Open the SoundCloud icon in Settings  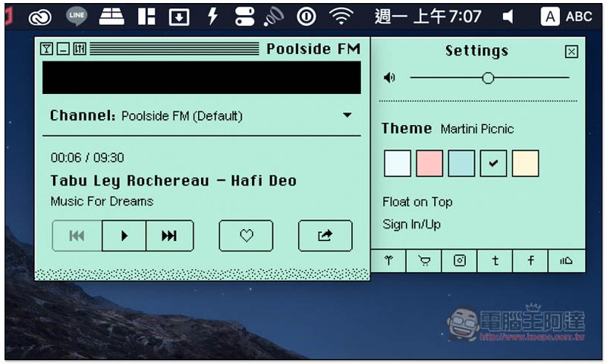pyautogui.click(x=566, y=261)
